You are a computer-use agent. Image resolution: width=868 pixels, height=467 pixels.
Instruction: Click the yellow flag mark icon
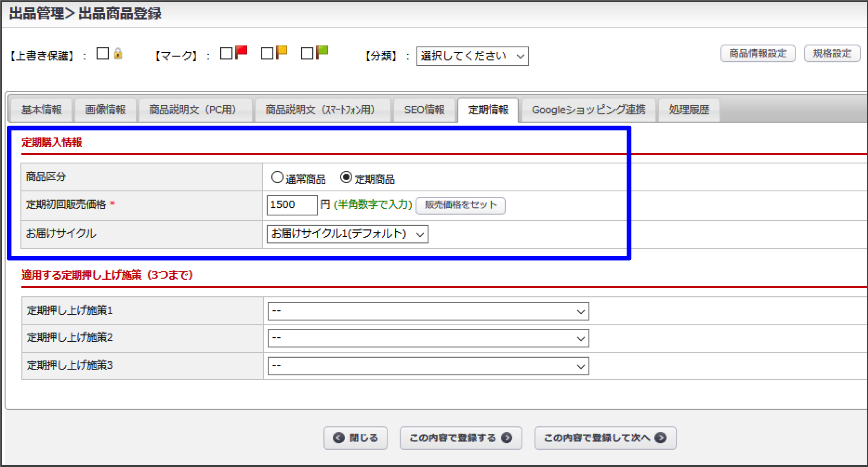(x=282, y=52)
